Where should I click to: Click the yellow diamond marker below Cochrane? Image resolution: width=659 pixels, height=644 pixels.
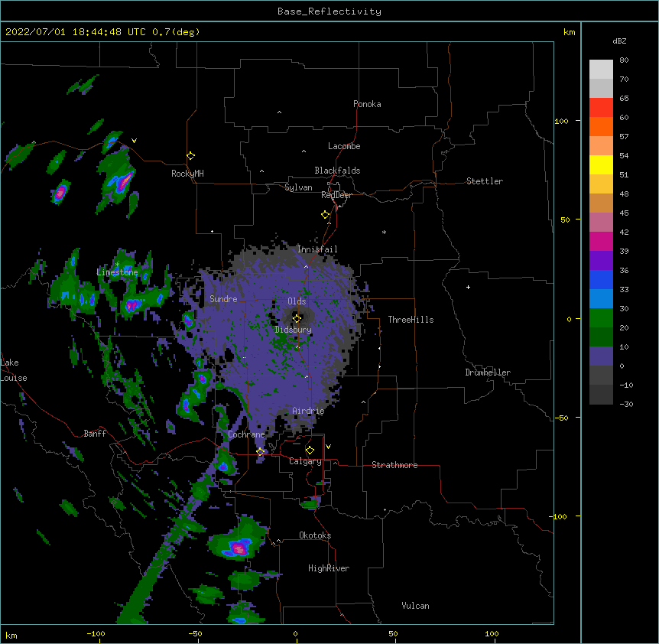[x=260, y=452]
